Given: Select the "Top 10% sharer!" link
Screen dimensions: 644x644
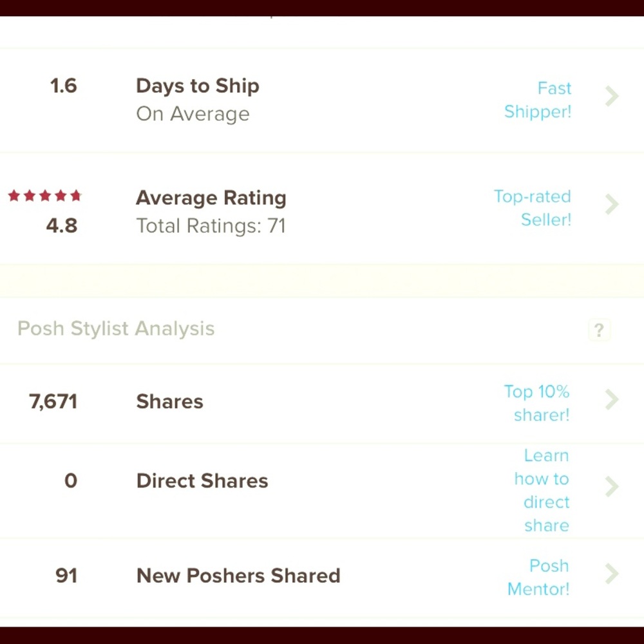Looking at the screenshot, I should point(537,403).
